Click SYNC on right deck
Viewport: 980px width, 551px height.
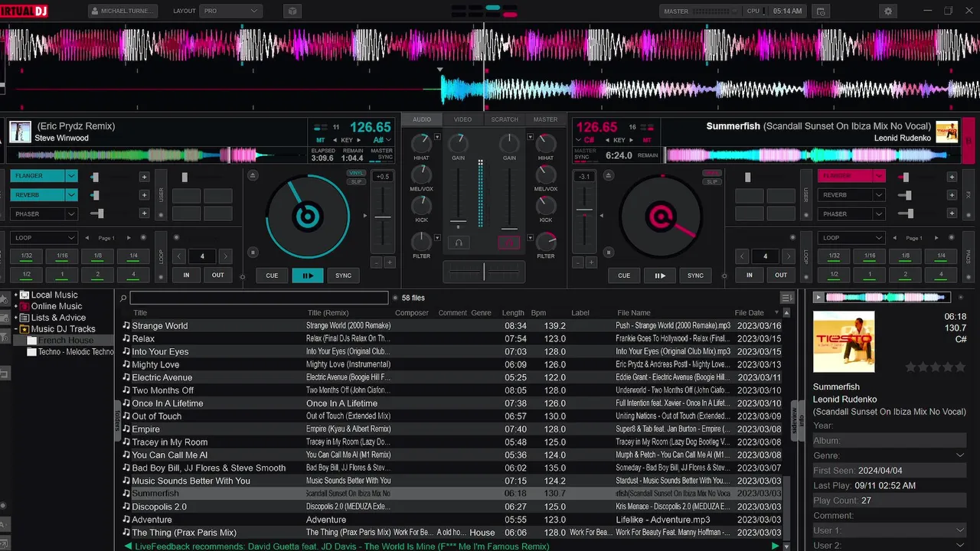[695, 275]
